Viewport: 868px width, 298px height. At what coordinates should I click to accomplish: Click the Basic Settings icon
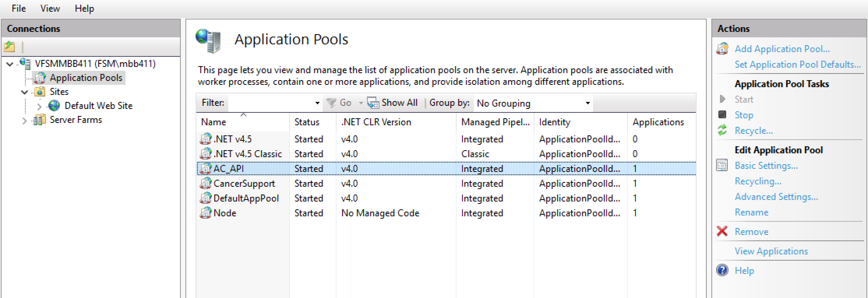pyautogui.click(x=722, y=166)
